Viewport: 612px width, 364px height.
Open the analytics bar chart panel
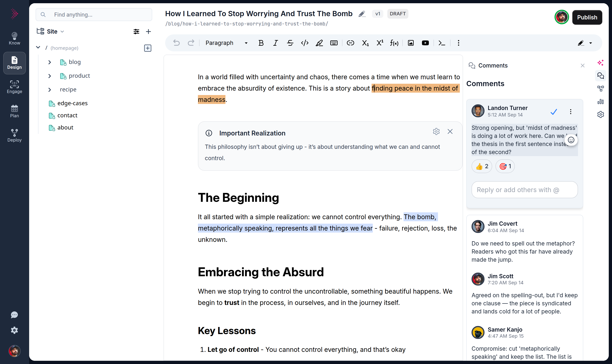pos(600,102)
